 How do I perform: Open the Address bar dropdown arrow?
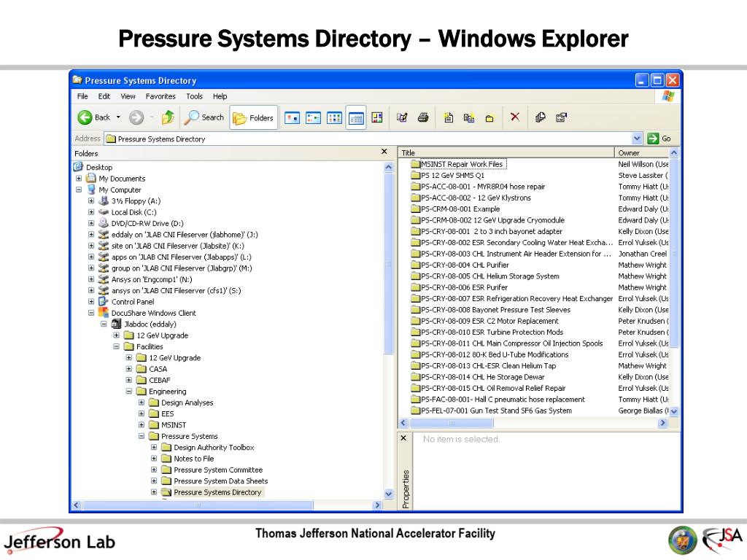pos(637,139)
